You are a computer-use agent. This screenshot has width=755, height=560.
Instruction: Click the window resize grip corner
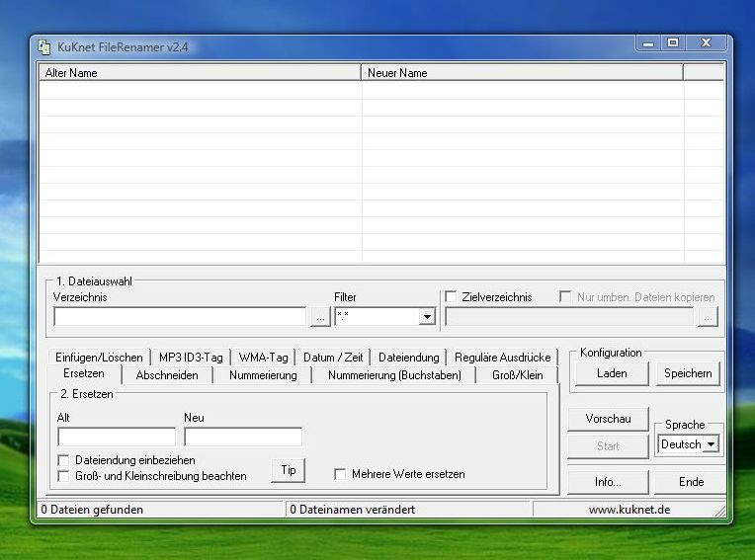click(x=719, y=511)
